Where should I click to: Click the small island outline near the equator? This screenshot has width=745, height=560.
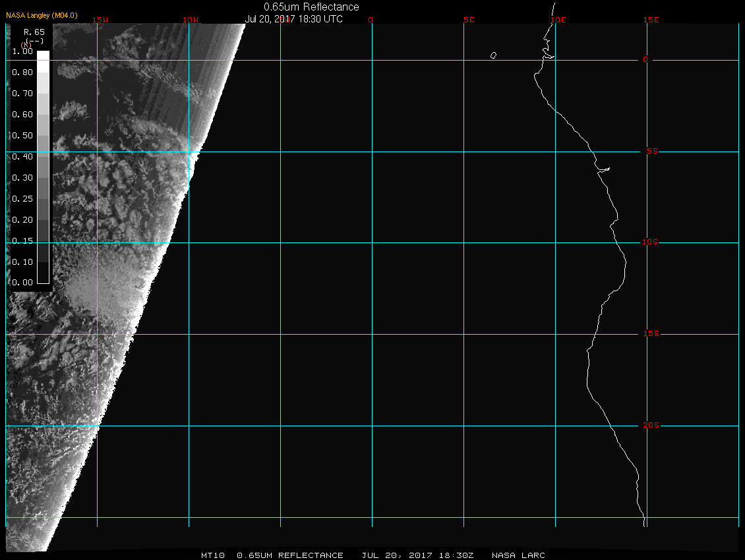tap(493, 56)
